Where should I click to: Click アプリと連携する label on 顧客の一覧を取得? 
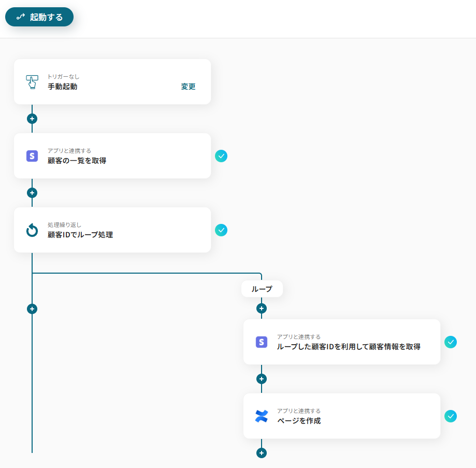69,151
